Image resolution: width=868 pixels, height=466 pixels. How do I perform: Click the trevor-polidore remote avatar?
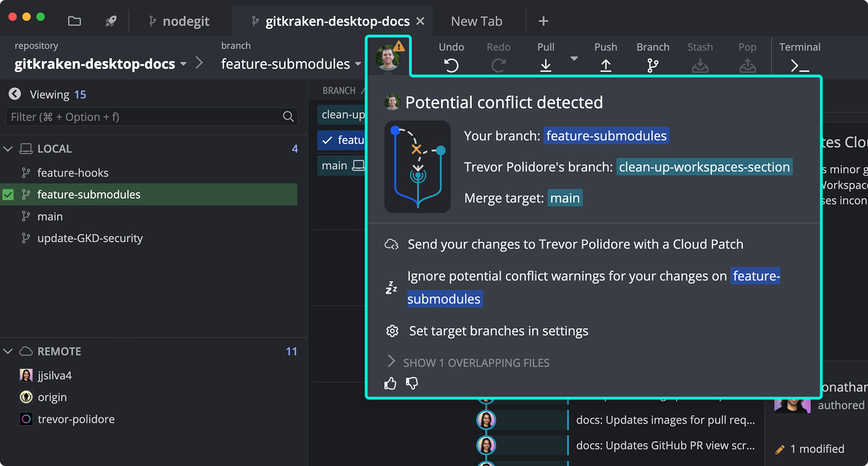point(25,419)
